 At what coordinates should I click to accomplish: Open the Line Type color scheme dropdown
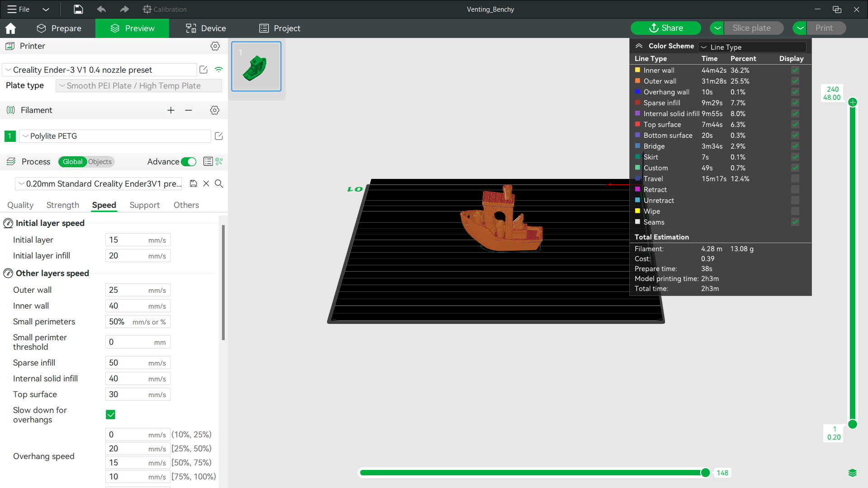pos(752,47)
